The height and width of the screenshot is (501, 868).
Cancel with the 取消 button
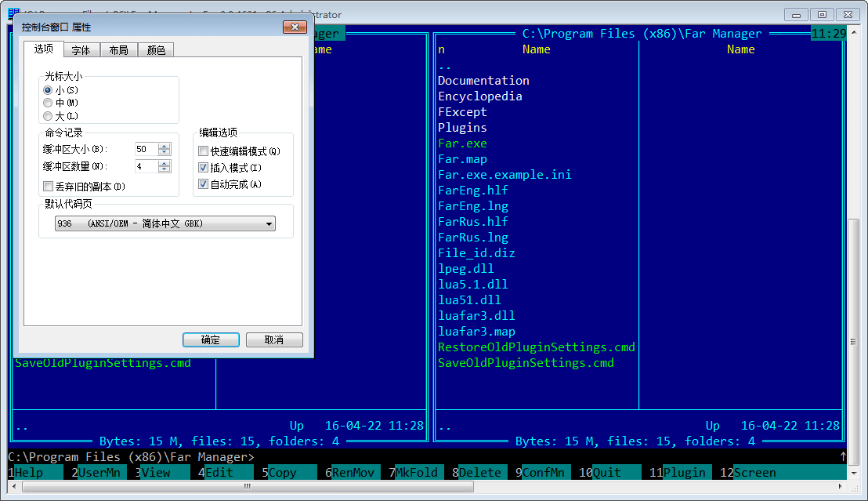pos(274,339)
